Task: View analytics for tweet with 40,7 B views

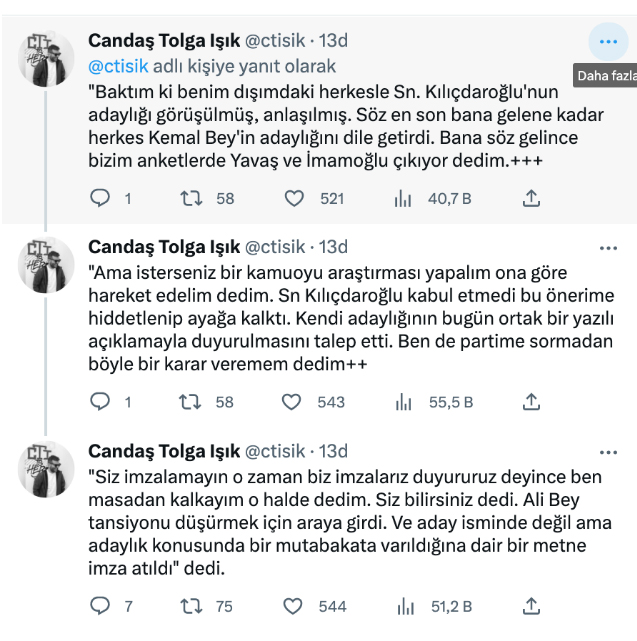Action: (x=404, y=198)
